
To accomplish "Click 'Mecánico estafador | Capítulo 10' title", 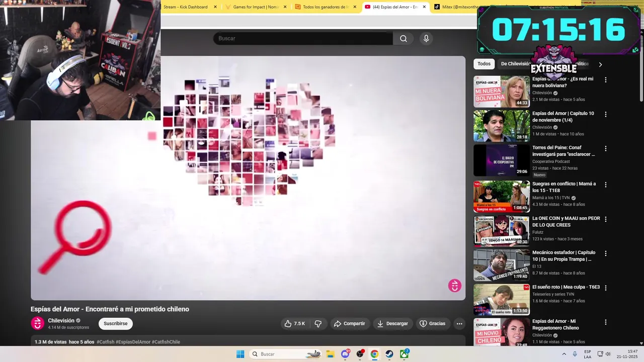I will pos(564,256).
